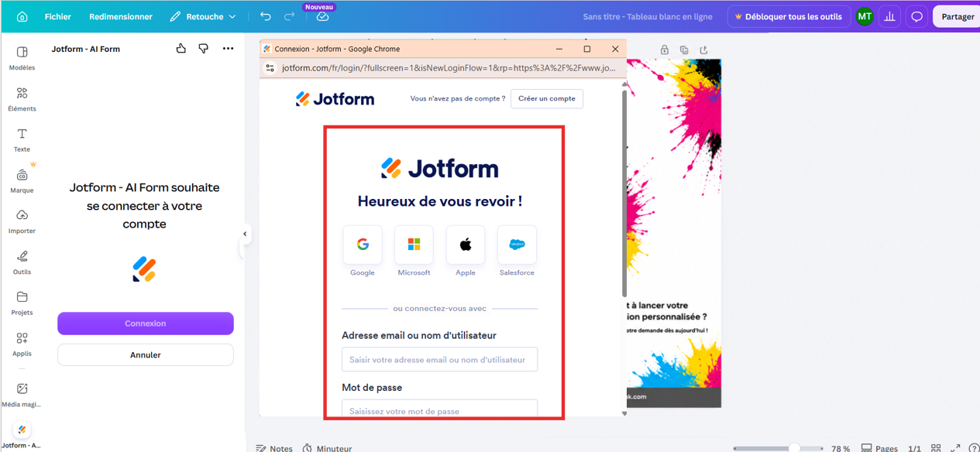Select the Jotform app in sidebar
The height and width of the screenshot is (452, 980).
coord(22,436)
